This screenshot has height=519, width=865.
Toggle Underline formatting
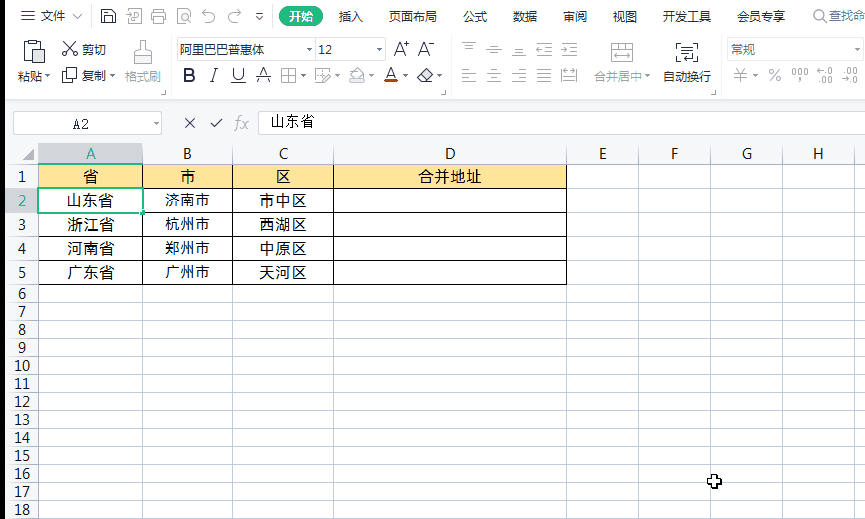click(x=238, y=75)
